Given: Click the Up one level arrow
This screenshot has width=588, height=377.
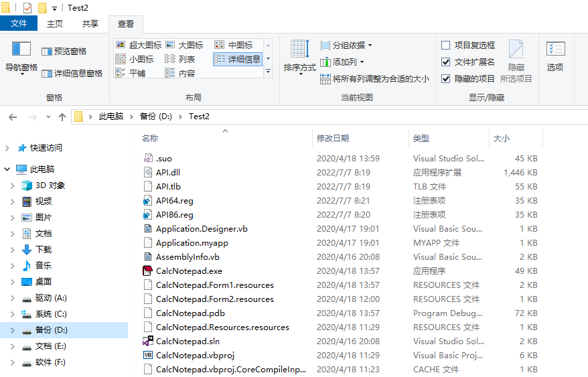Looking at the screenshot, I should (x=62, y=117).
